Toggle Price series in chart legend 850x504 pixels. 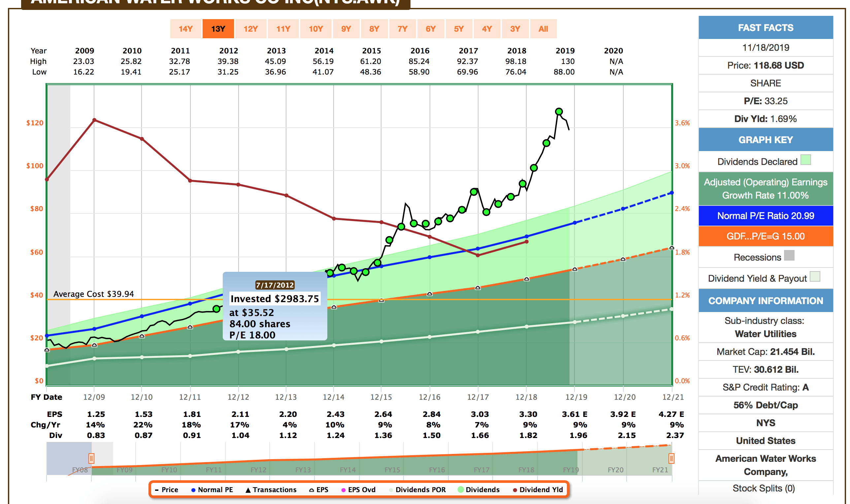pyautogui.click(x=166, y=489)
